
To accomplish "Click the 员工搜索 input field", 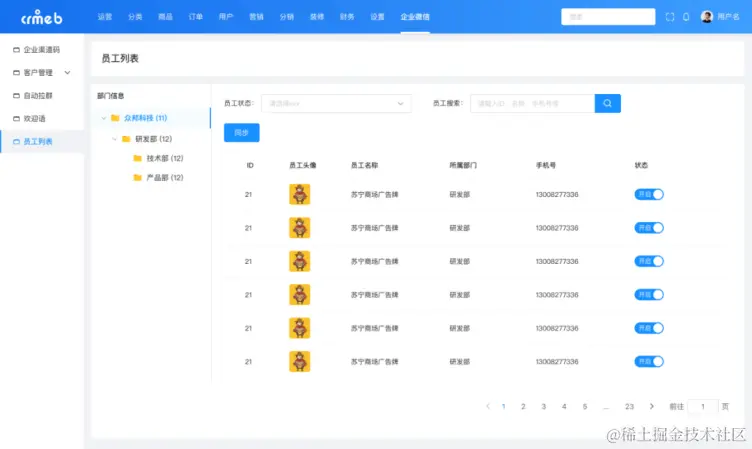I will [532, 103].
